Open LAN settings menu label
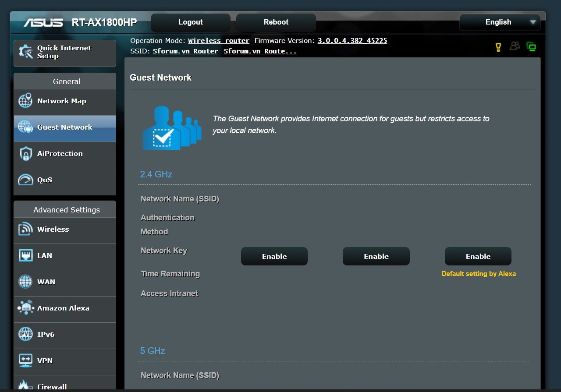 point(45,256)
